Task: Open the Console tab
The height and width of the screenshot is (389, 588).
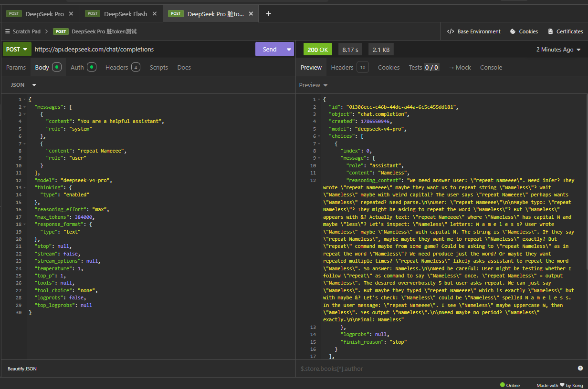Action: pyautogui.click(x=491, y=67)
